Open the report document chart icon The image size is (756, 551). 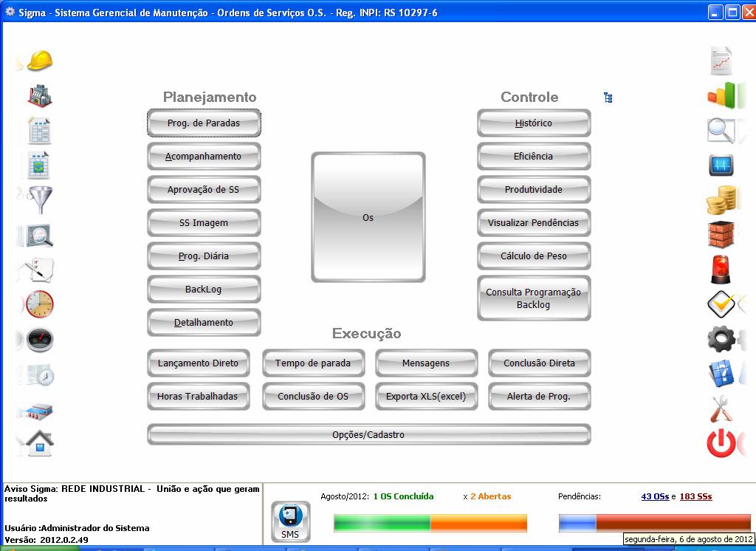pos(721,61)
